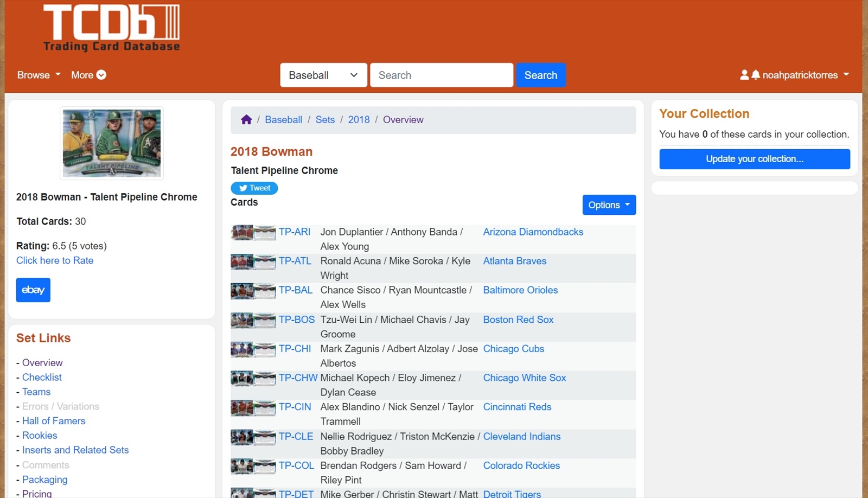Open card number TP-ARI

(x=295, y=232)
